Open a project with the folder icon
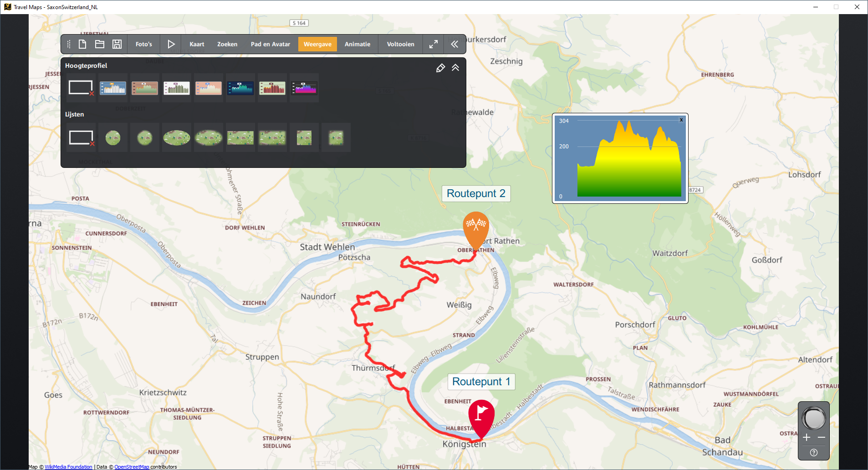The image size is (868, 470). (x=100, y=44)
